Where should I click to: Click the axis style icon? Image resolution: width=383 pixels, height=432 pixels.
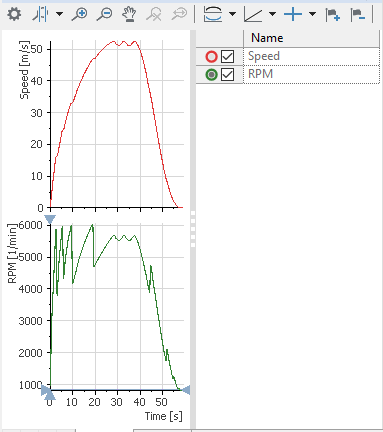[253, 14]
